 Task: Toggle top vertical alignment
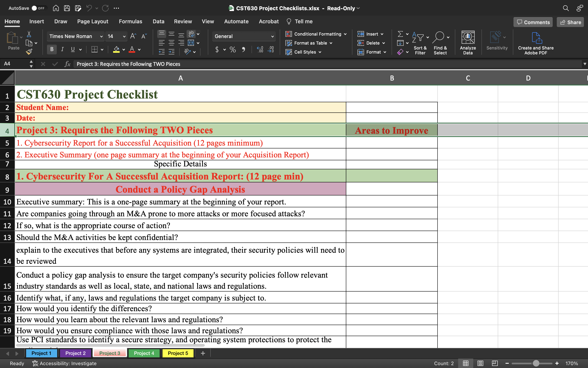[161, 34]
